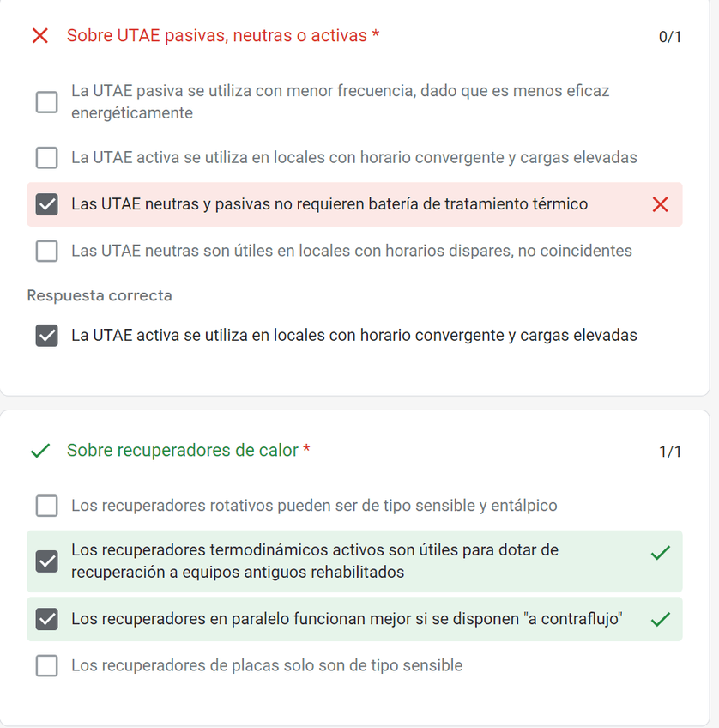The height and width of the screenshot is (728, 719).
Task: Click the red X on the neutras y pasivas answer
Action: pyautogui.click(x=660, y=204)
